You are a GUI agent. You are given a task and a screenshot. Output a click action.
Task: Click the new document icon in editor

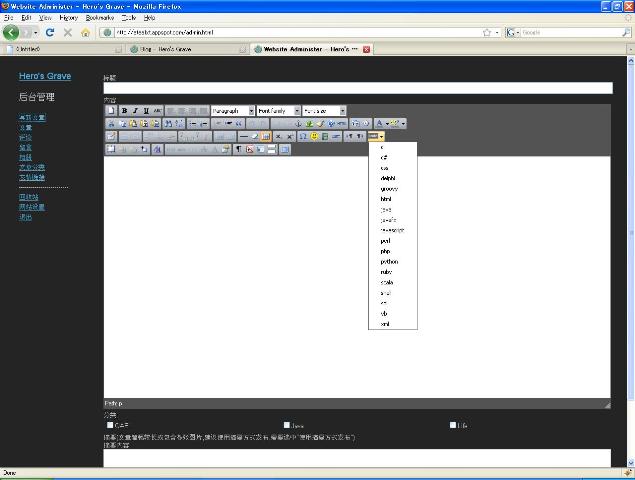pyautogui.click(x=111, y=111)
